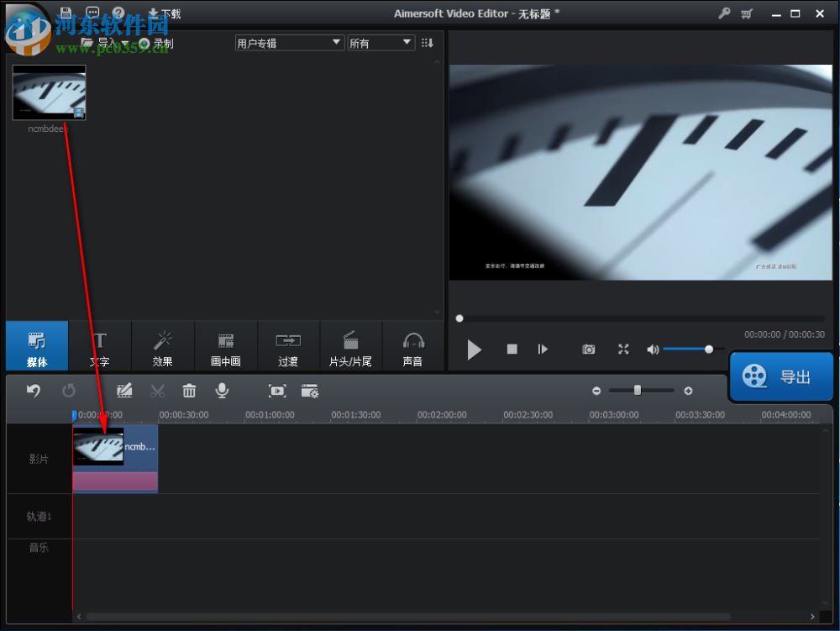The height and width of the screenshot is (631, 840).
Task: Open the 用户专辑 dropdown
Action: (289, 42)
